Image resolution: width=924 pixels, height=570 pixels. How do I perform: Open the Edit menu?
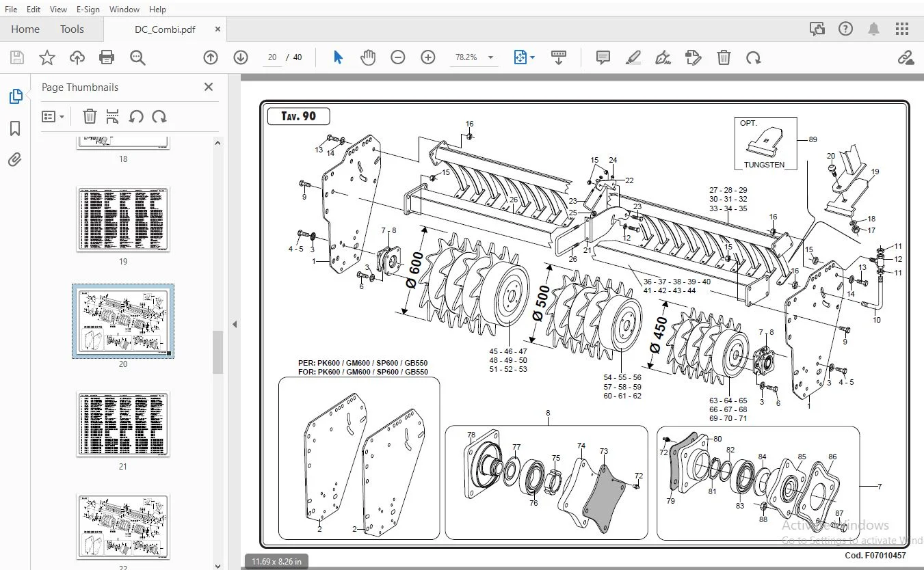pos(34,9)
